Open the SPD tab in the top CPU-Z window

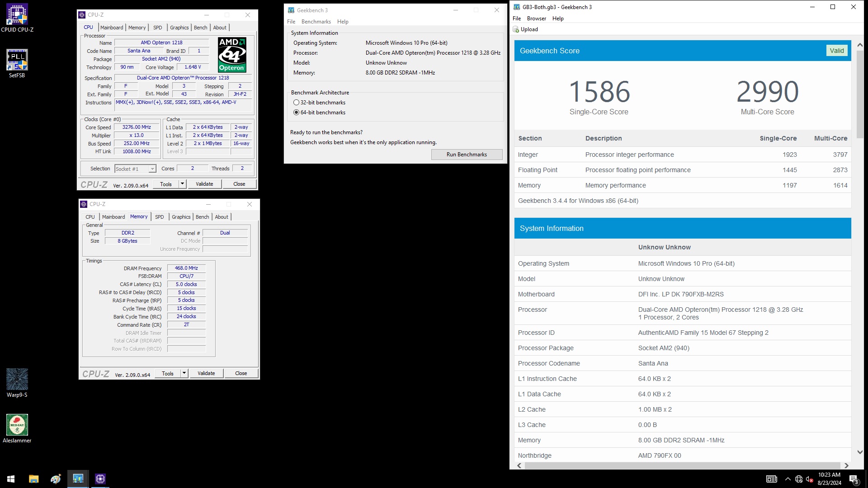point(157,28)
